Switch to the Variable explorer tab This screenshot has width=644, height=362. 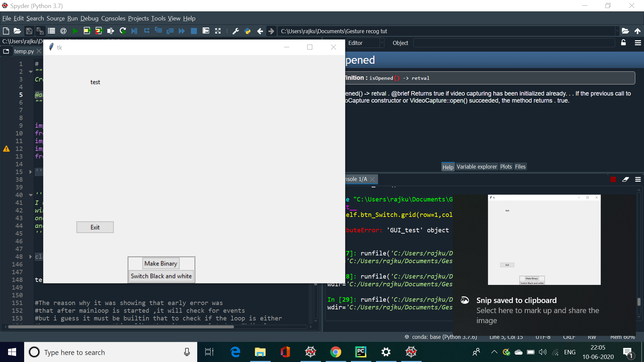(476, 167)
